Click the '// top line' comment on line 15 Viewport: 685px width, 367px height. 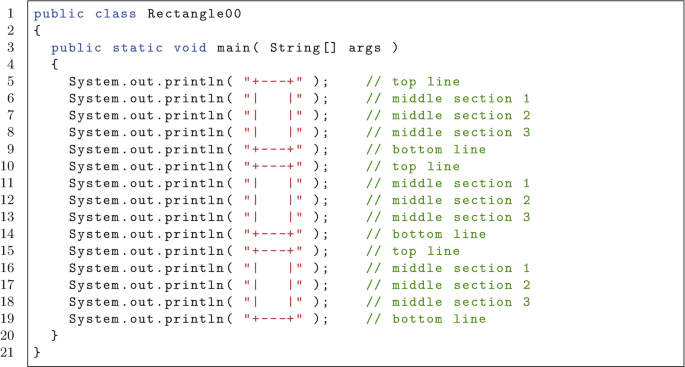[413, 251]
